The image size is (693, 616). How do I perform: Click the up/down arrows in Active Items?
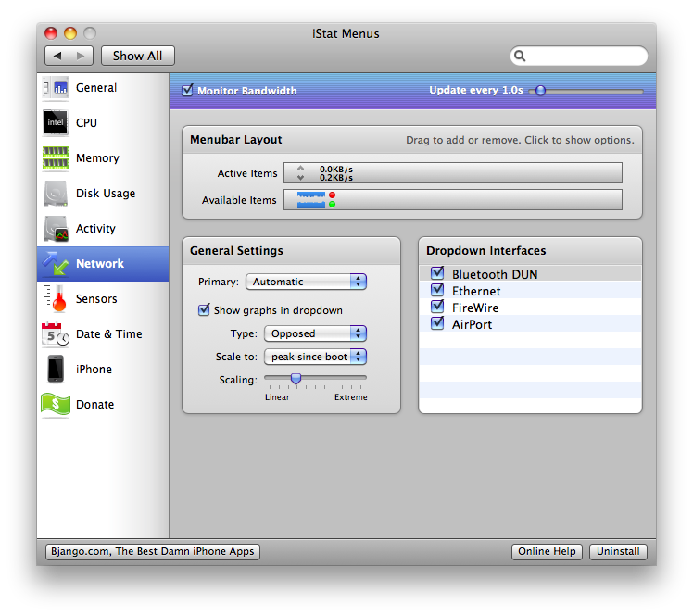(x=300, y=173)
